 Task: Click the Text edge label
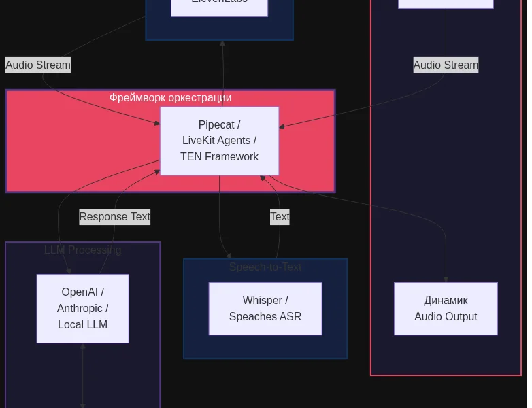coord(280,217)
